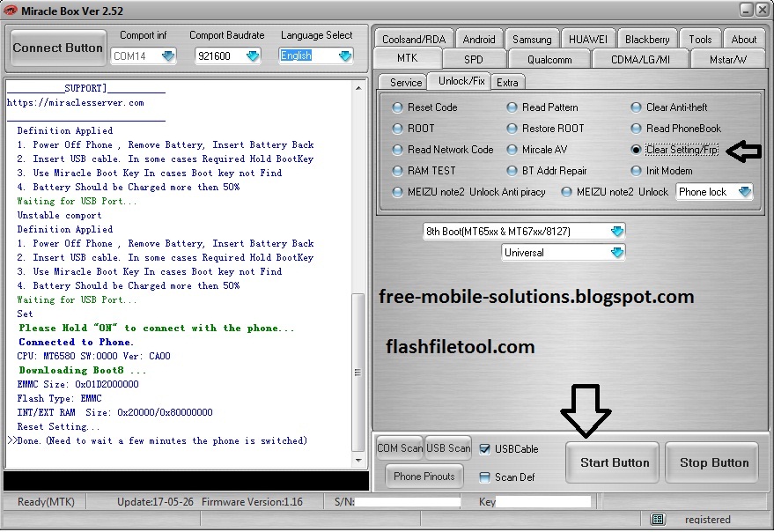Open the Samsung tab
Viewport: 774px width, 532px height.
tap(532, 39)
